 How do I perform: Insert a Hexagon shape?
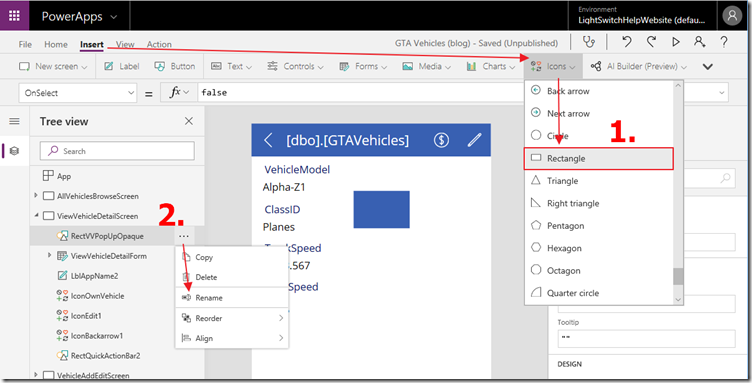pos(600,248)
